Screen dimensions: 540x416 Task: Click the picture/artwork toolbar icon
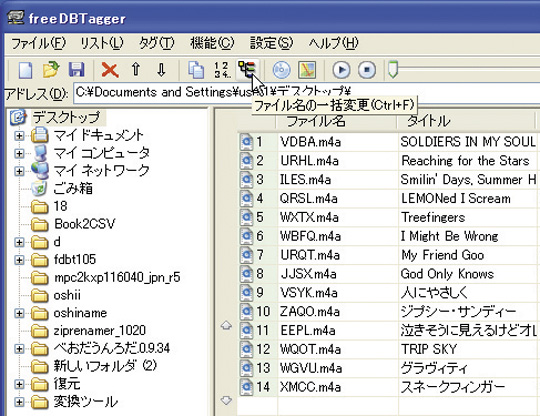(307, 70)
